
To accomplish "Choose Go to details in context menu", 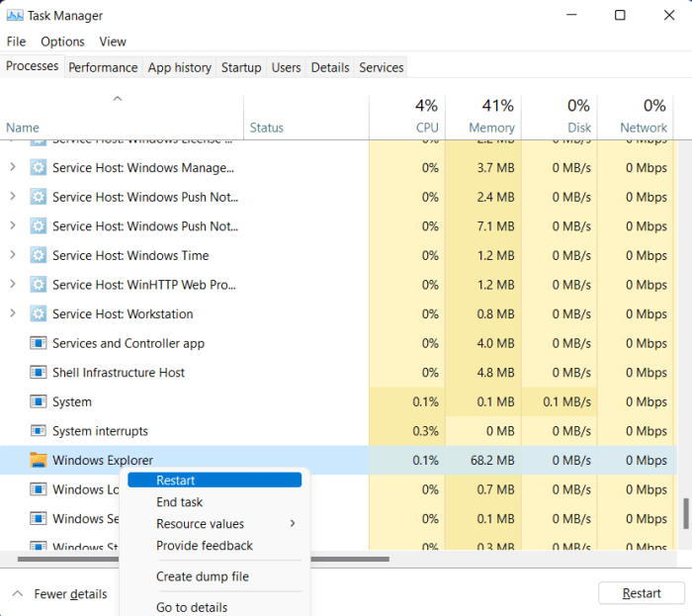I will pos(215,607).
